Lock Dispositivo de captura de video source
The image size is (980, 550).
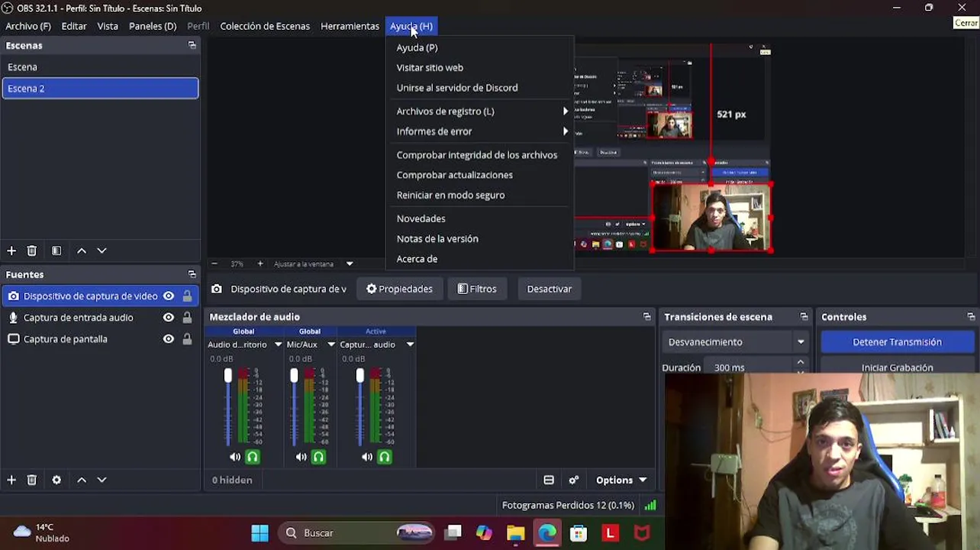coord(187,296)
